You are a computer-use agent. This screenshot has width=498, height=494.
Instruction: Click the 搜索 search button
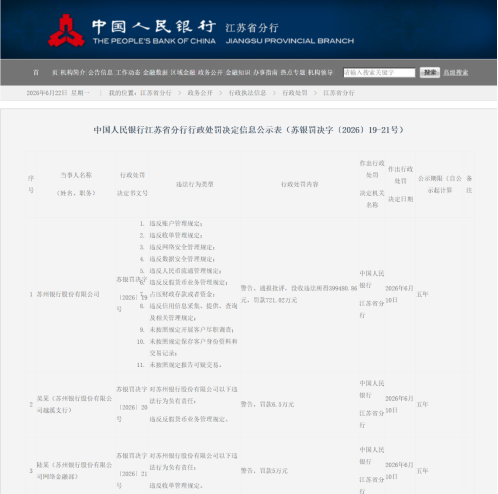click(x=430, y=72)
